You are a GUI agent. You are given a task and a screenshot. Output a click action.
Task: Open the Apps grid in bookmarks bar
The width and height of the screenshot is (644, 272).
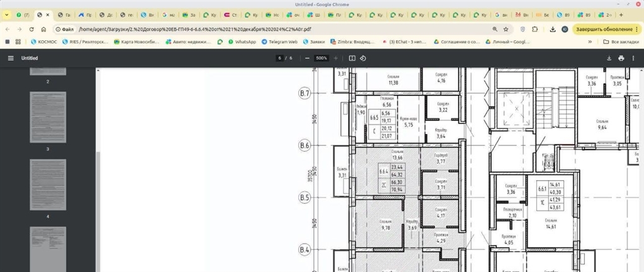click(18, 42)
